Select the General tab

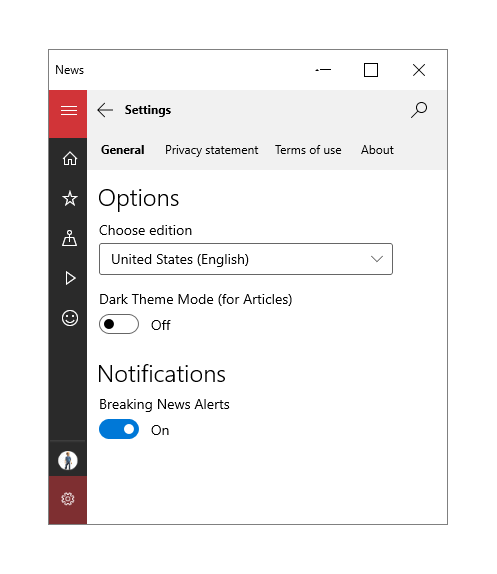(x=123, y=150)
